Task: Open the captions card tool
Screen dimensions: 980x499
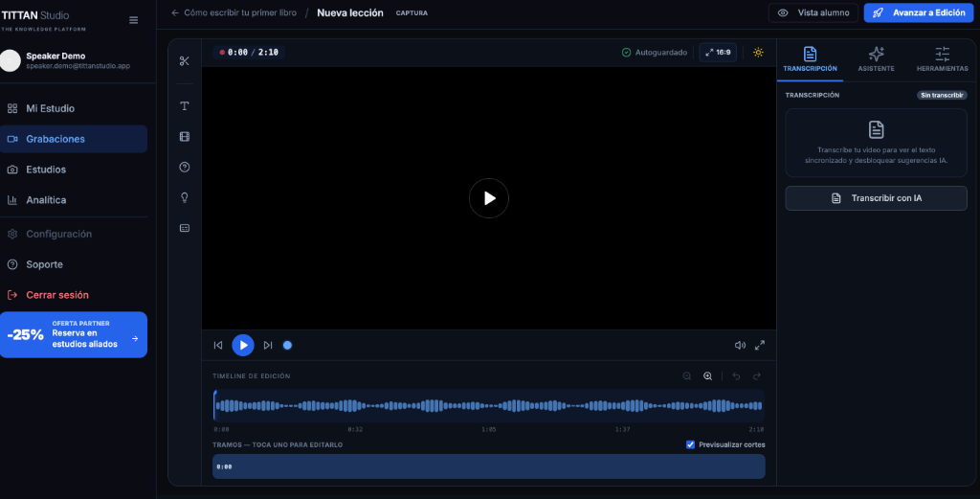Action: [x=185, y=228]
